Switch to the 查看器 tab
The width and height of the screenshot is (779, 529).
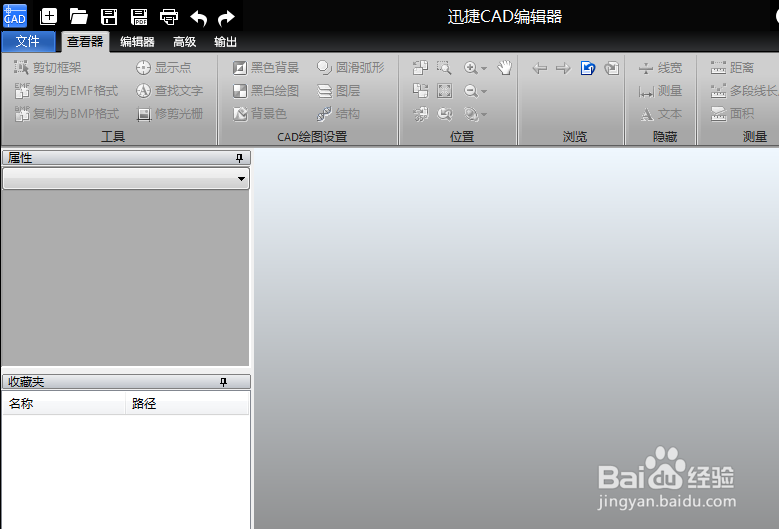click(x=85, y=42)
